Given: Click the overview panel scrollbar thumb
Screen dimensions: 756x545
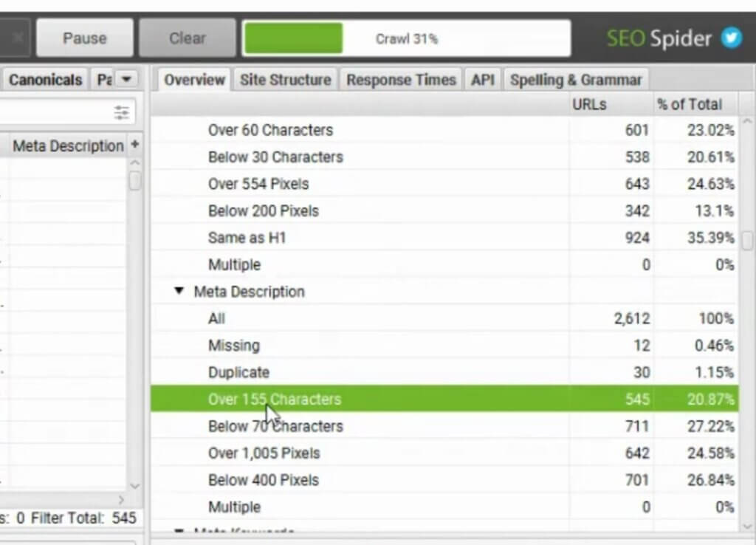Looking at the screenshot, I should (747, 240).
